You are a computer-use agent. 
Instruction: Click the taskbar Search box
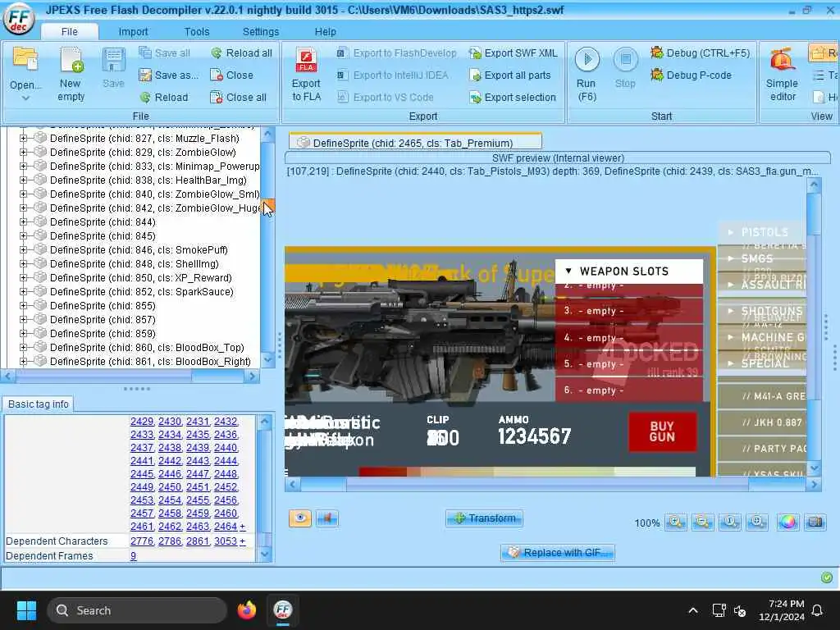[137, 610]
